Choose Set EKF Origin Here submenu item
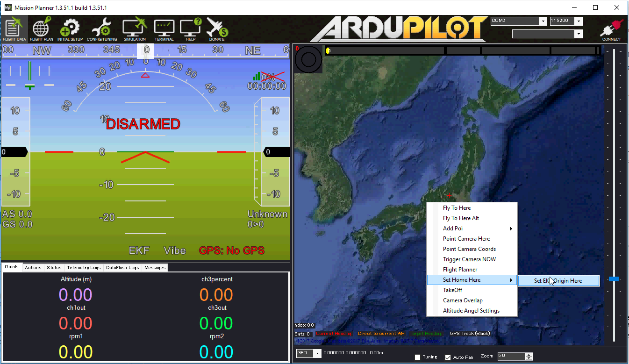629x364 pixels. (x=558, y=281)
